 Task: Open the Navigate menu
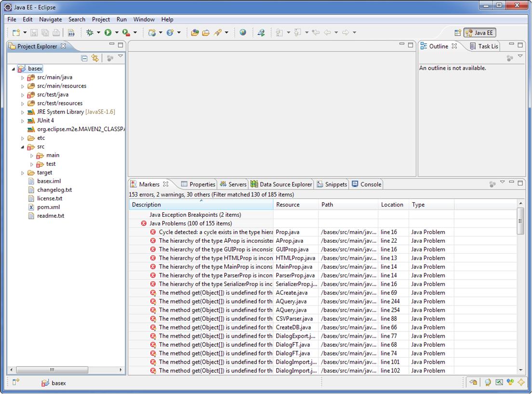tap(51, 19)
